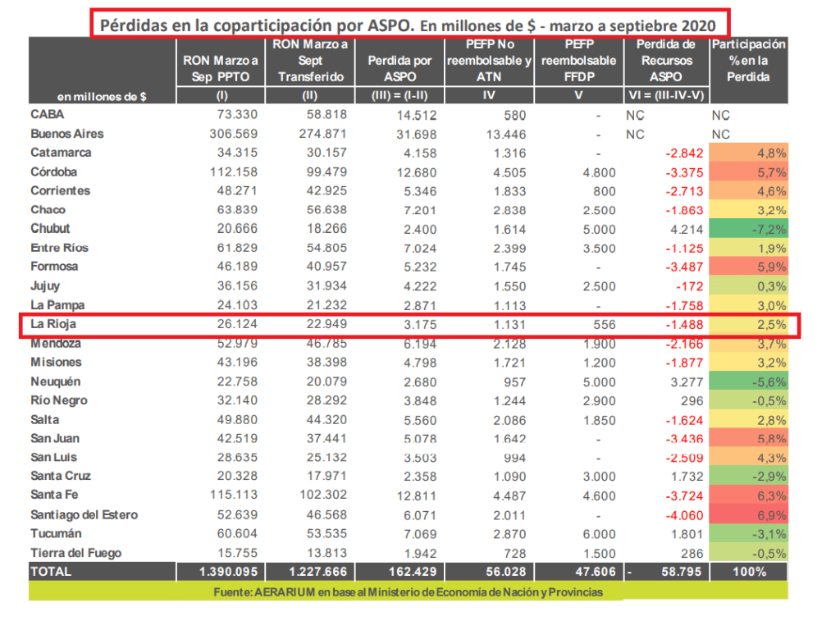The image size is (840, 621).
Task: Select the Río Negro row label
Action: (x=59, y=400)
